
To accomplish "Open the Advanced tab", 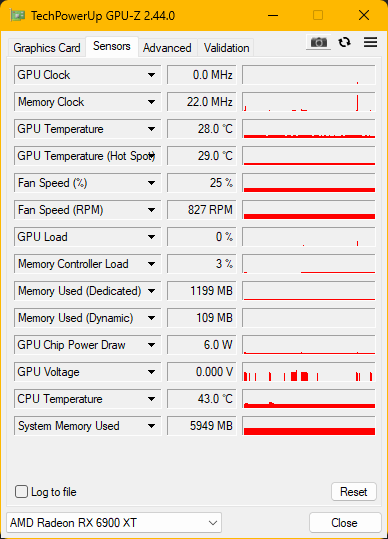I will 167,48.
